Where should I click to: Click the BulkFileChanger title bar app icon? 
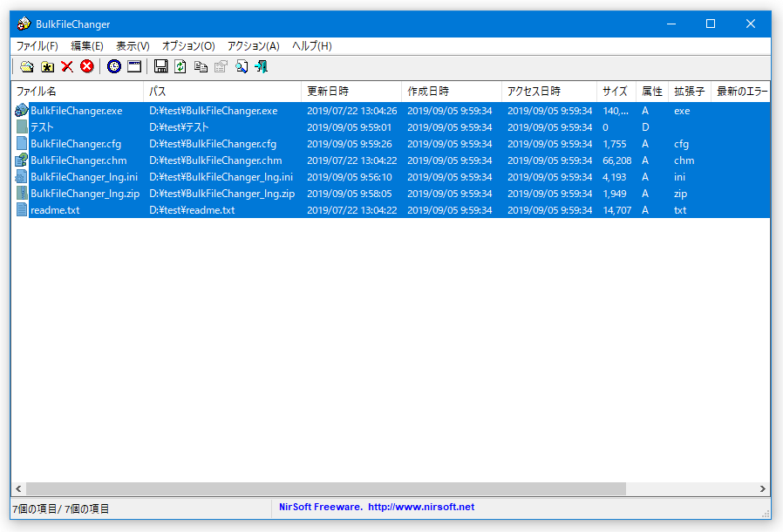click(24, 24)
